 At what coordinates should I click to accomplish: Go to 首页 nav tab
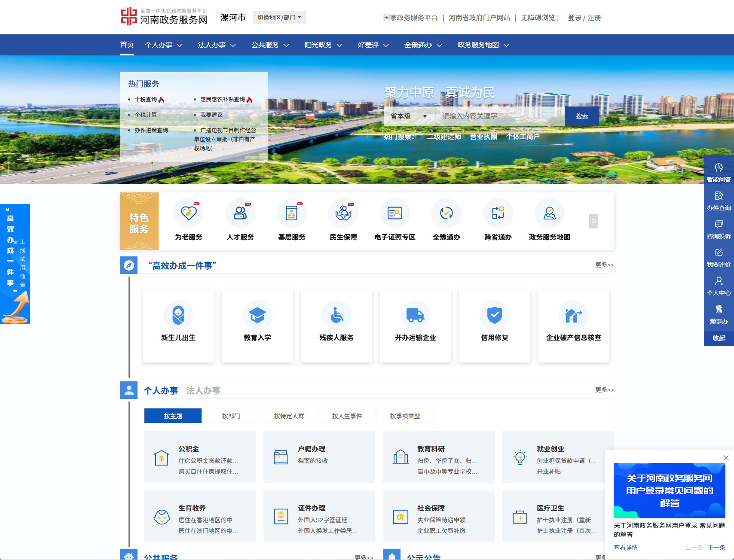click(x=127, y=45)
